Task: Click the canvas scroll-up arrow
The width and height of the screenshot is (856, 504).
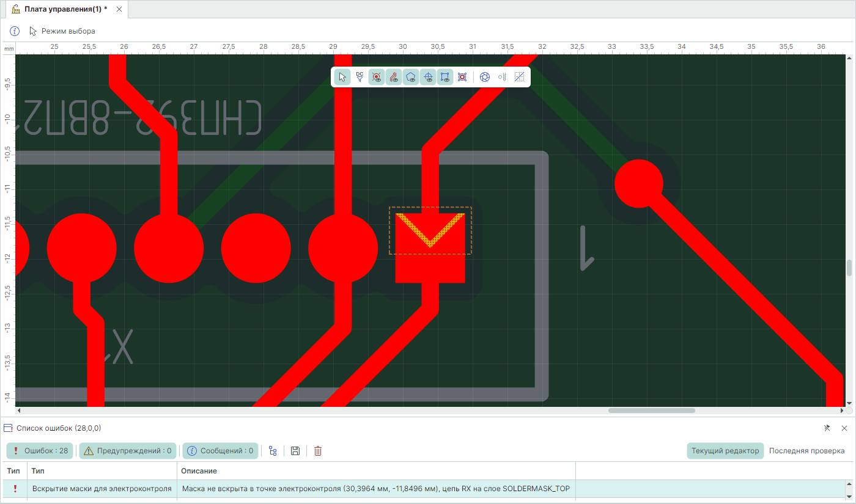Action: point(849,58)
